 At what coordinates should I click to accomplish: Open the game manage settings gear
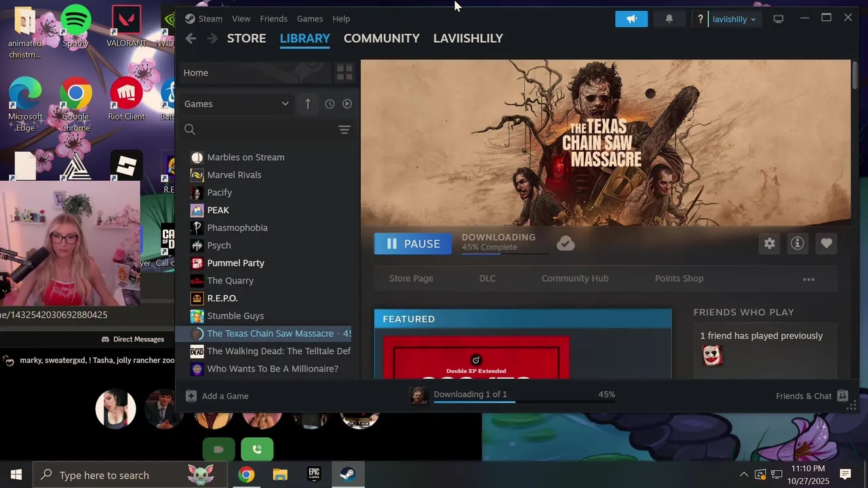(x=770, y=243)
